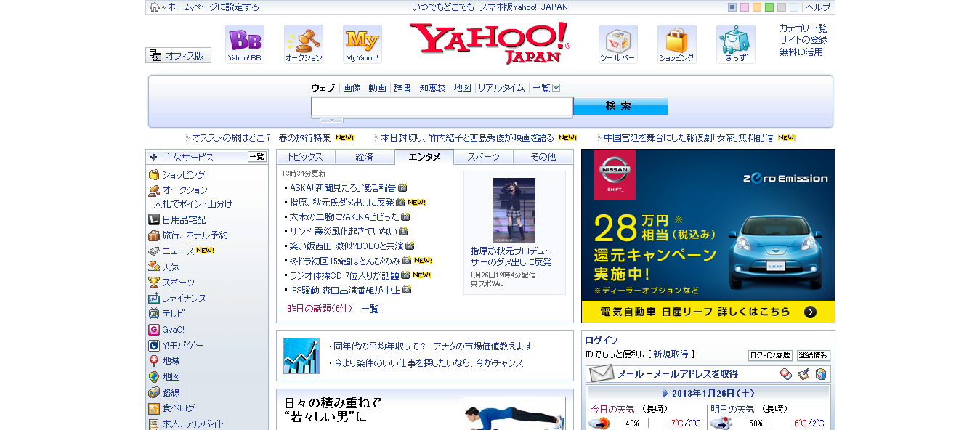Viewport: 980px width, 430px height.
Task: Select the リアルタイム search category
Action: [501, 88]
